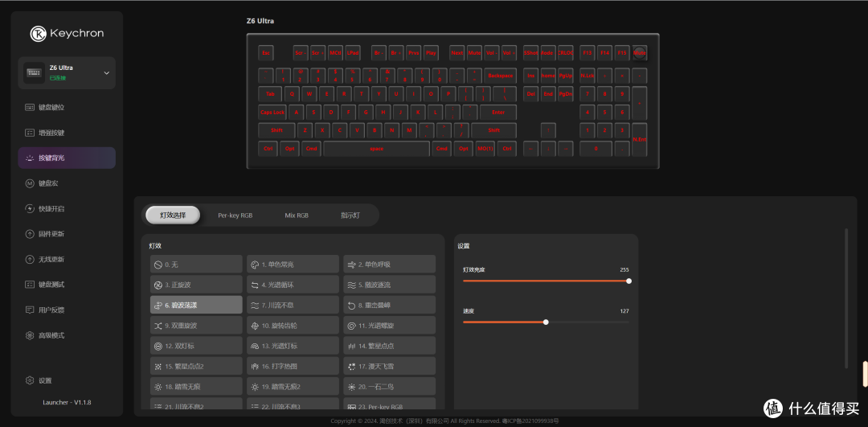Open the 固件更新 firmware update icon

[x=30, y=234]
